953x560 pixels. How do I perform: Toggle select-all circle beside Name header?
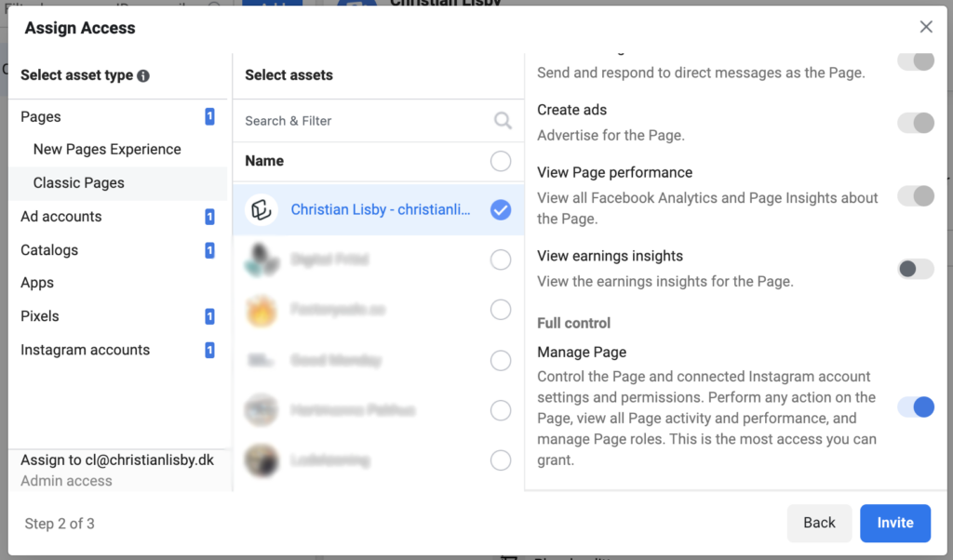pyautogui.click(x=500, y=161)
